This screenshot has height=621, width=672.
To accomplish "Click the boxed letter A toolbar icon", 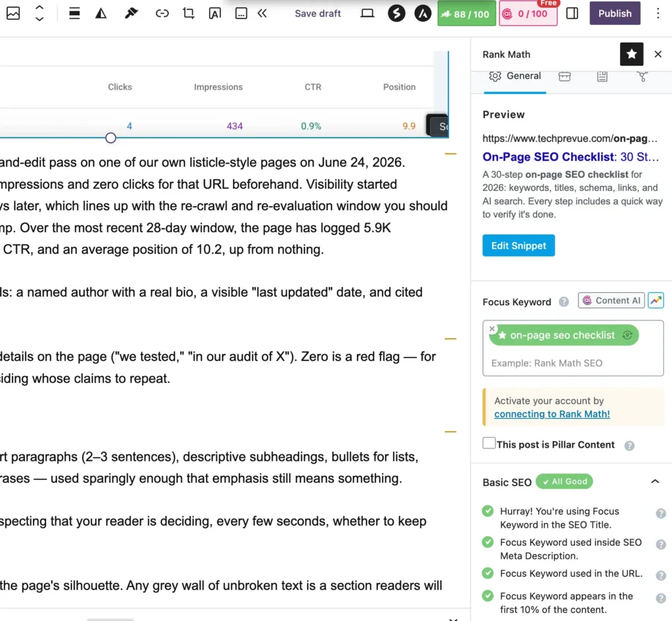I will coord(215,13).
